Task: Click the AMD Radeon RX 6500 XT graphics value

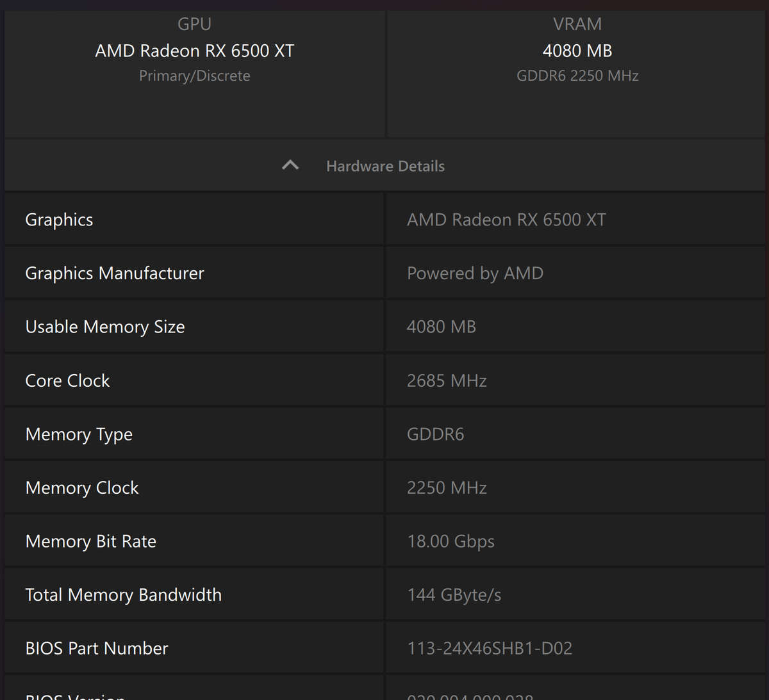Action: click(506, 220)
